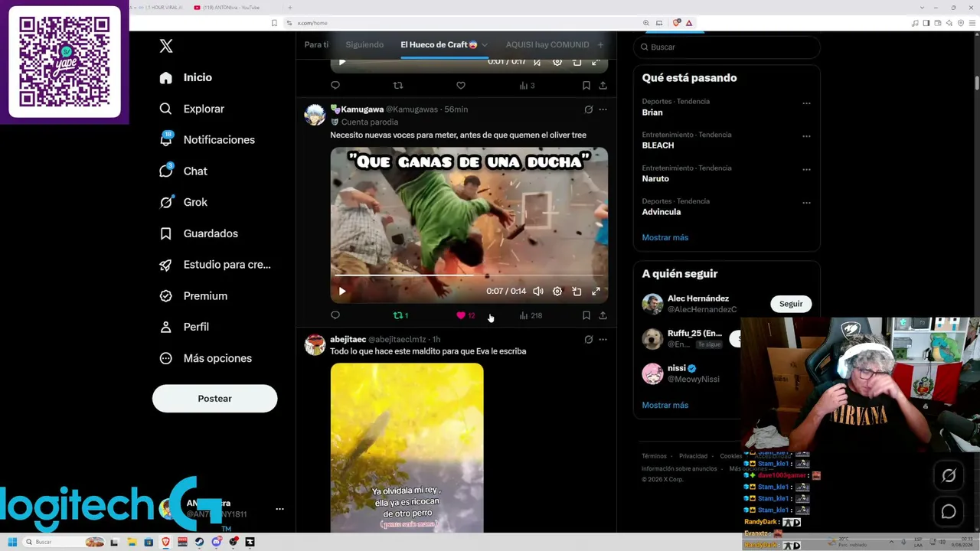Open account menu dots at sidebar bottom
The width and height of the screenshot is (980, 551).
click(279, 509)
